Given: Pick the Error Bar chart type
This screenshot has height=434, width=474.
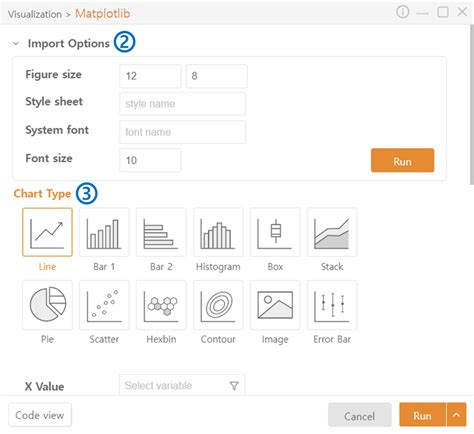Looking at the screenshot, I should (x=332, y=305).
